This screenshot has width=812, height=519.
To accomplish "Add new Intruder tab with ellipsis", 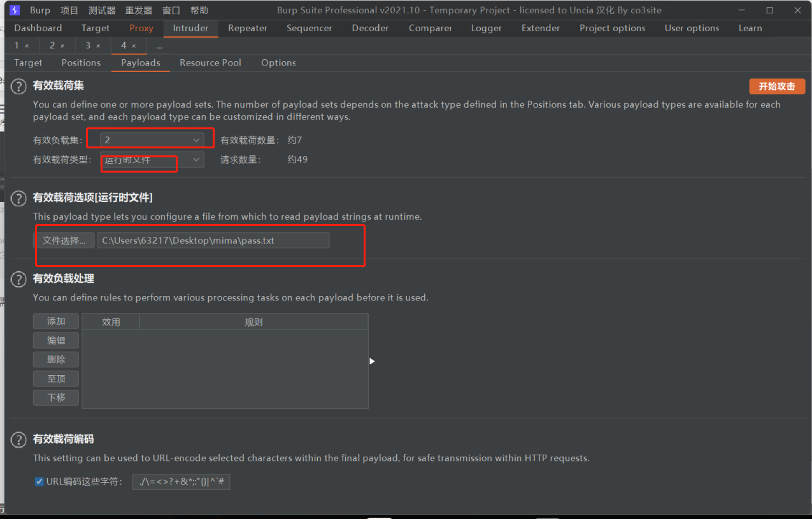I will pos(159,46).
